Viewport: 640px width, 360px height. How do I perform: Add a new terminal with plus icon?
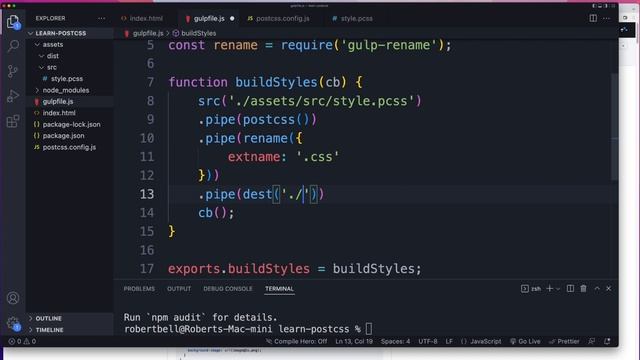tap(549, 289)
